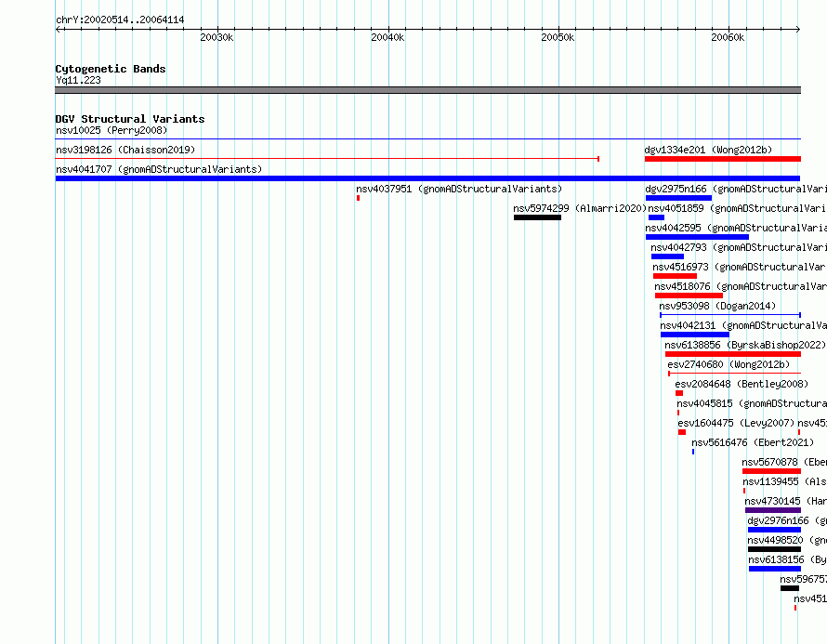Click the gray Yq11.223 cytogenetic band
Viewport: 827px width, 644px height.
tap(427, 90)
